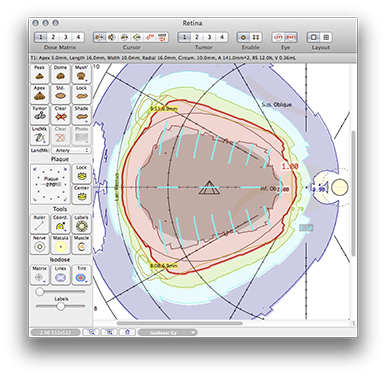Click the second Enable toggle button
The width and height of the screenshot is (386, 377).
point(256,37)
